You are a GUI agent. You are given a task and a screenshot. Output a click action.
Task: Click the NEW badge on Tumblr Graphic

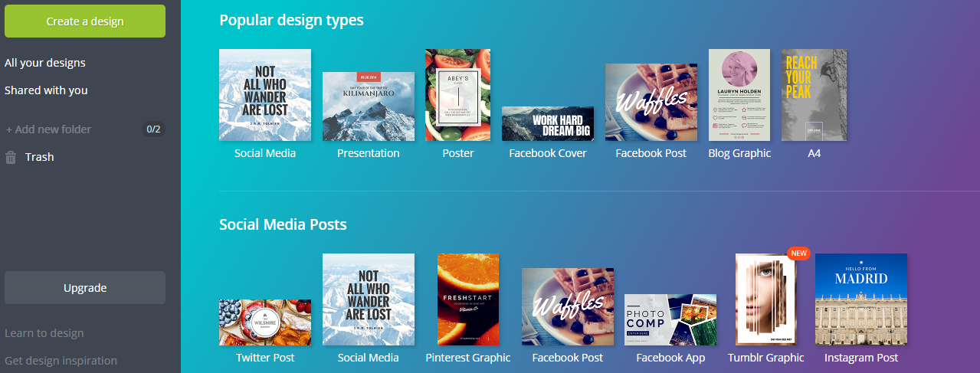(x=798, y=254)
